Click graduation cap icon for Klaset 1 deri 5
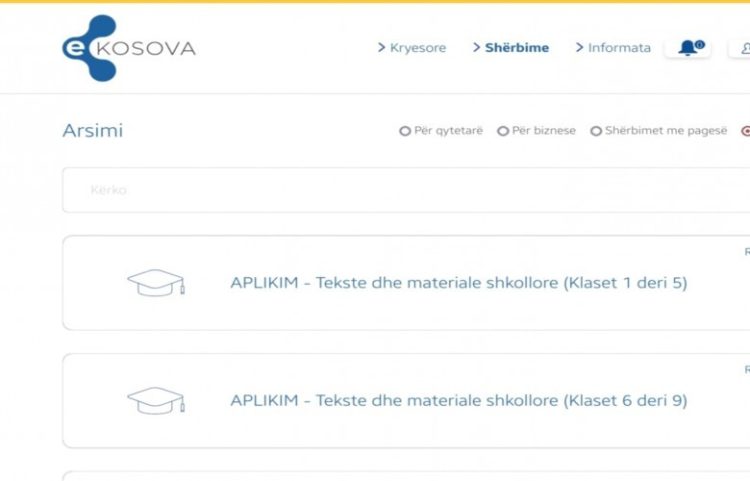Image resolution: width=750 pixels, height=481 pixels. (x=156, y=283)
